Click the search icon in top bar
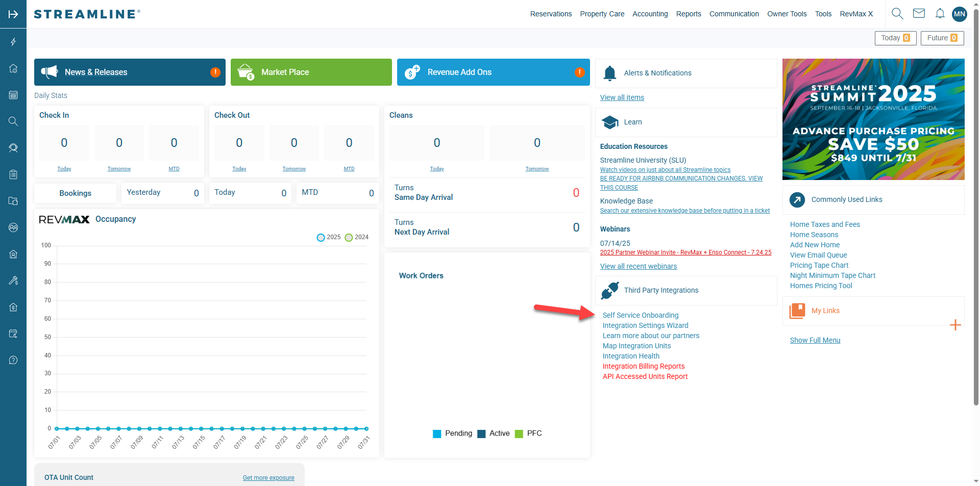Image resolution: width=980 pixels, height=486 pixels. (897, 14)
